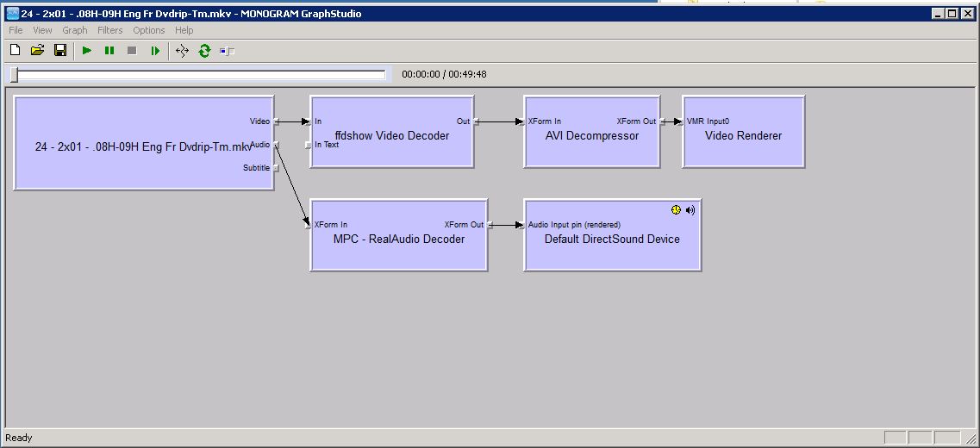Viewport: 980px width, 448px height.
Task: Open the File menu
Action: [16, 30]
